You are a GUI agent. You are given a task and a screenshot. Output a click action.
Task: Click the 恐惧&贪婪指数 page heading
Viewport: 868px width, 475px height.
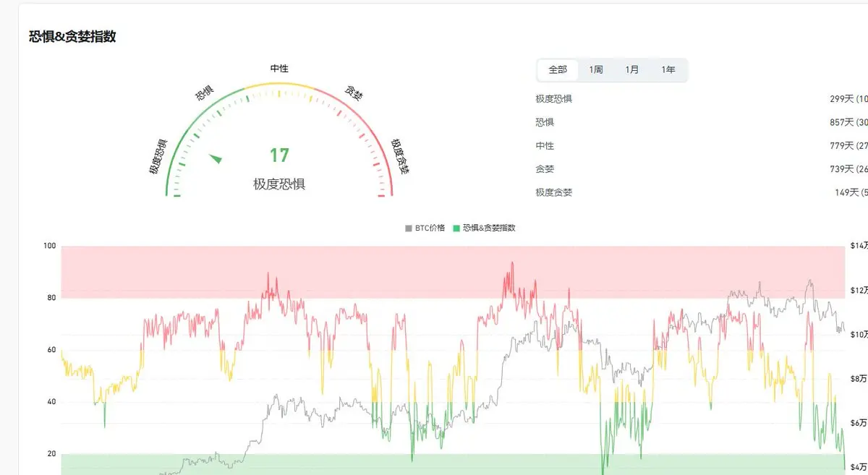pyautogui.click(x=72, y=37)
